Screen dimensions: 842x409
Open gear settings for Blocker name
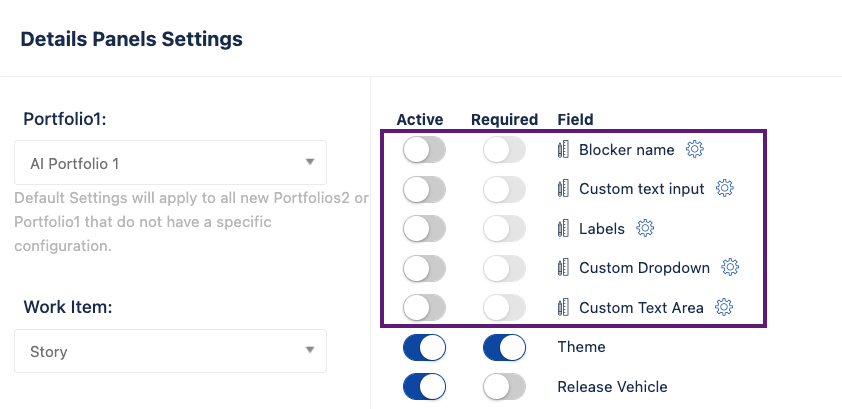pos(694,149)
